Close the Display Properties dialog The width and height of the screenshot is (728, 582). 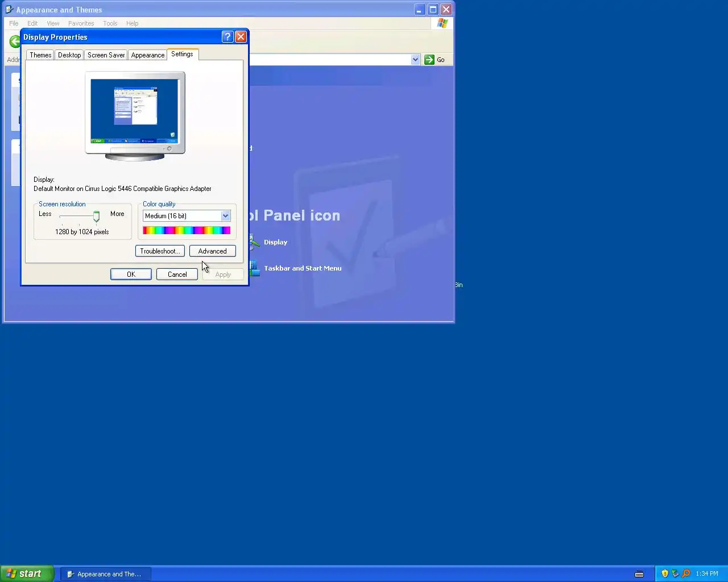(241, 37)
